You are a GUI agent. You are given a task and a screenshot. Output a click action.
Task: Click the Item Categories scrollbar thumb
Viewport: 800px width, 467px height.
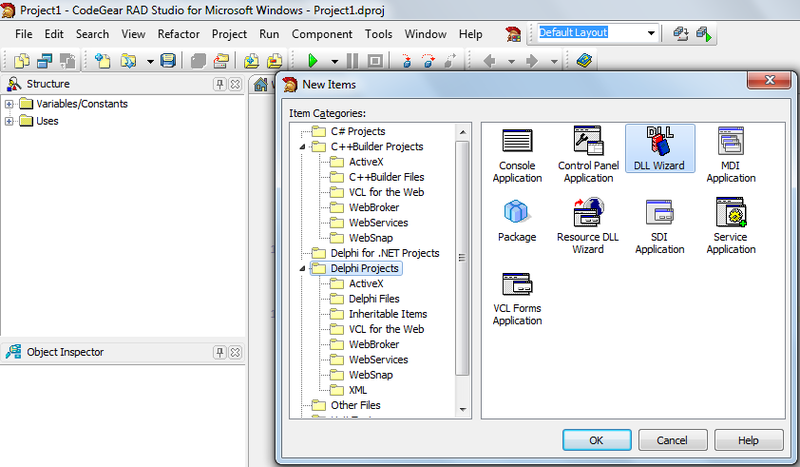pos(462,258)
